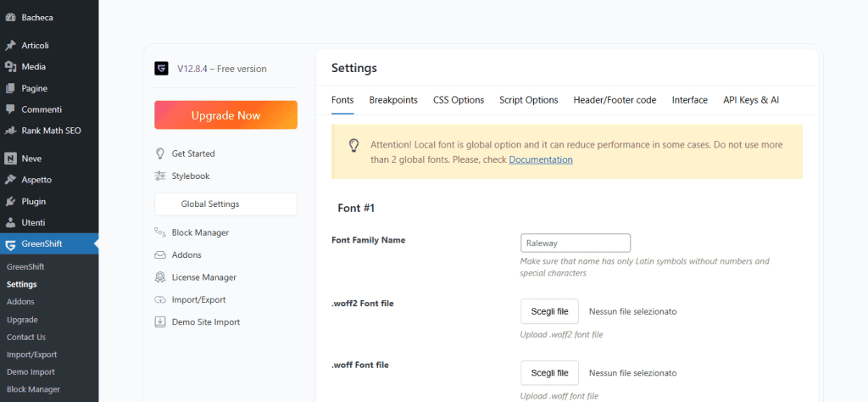Open Upgrade in GreenShift submenu
The image size is (868, 402).
tap(22, 320)
